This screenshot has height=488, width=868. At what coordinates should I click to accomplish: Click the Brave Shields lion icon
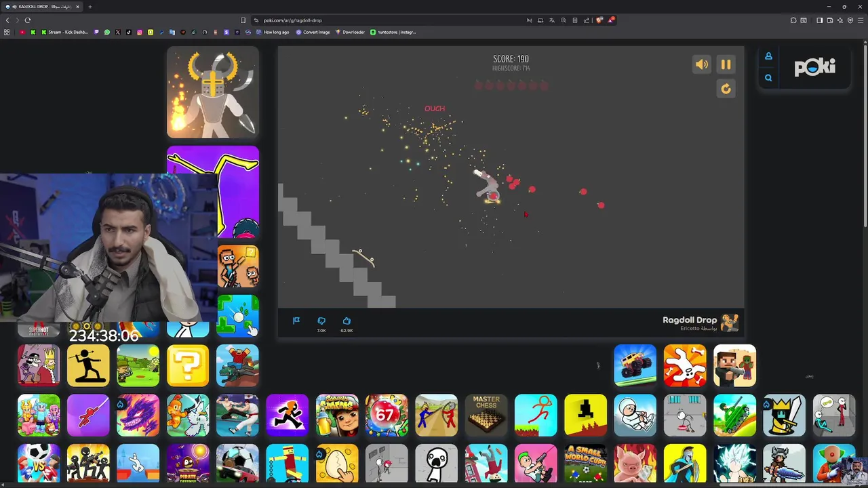click(599, 20)
